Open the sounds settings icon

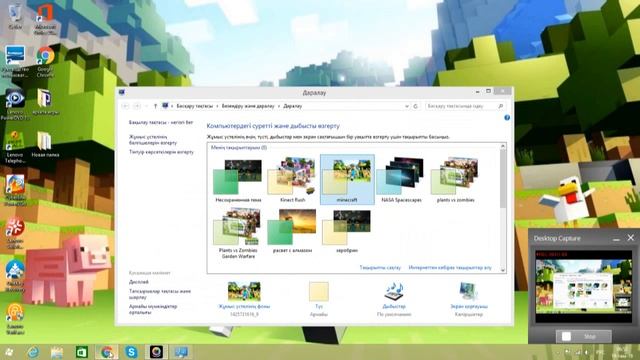(x=394, y=291)
